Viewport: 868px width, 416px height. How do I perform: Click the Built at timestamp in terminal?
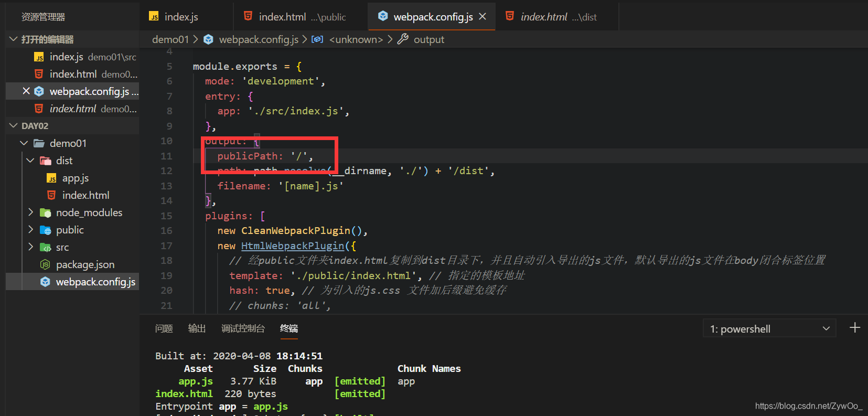tap(239, 356)
